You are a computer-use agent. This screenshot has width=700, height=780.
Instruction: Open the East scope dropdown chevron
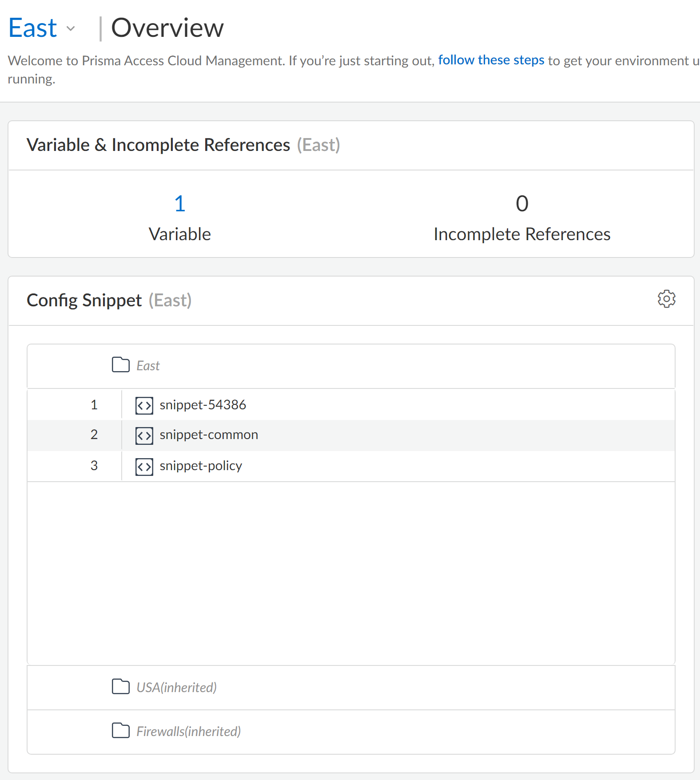point(71,29)
